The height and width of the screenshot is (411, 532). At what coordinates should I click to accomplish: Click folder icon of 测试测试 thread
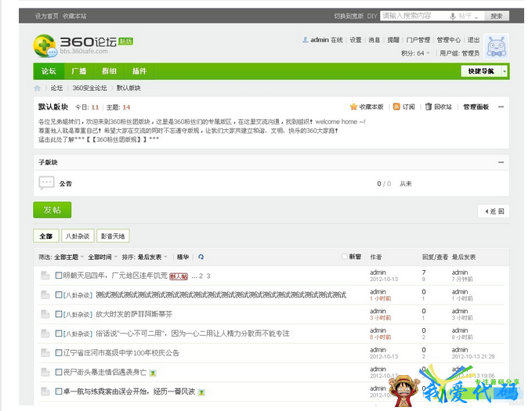[x=45, y=294]
